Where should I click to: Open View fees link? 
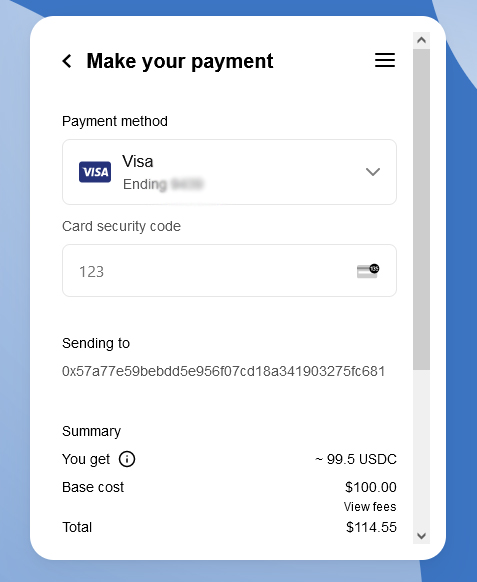point(370,507)
